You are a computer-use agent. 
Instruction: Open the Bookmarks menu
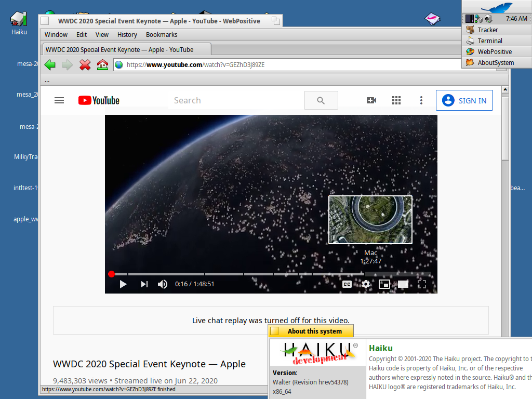[162, 35]
